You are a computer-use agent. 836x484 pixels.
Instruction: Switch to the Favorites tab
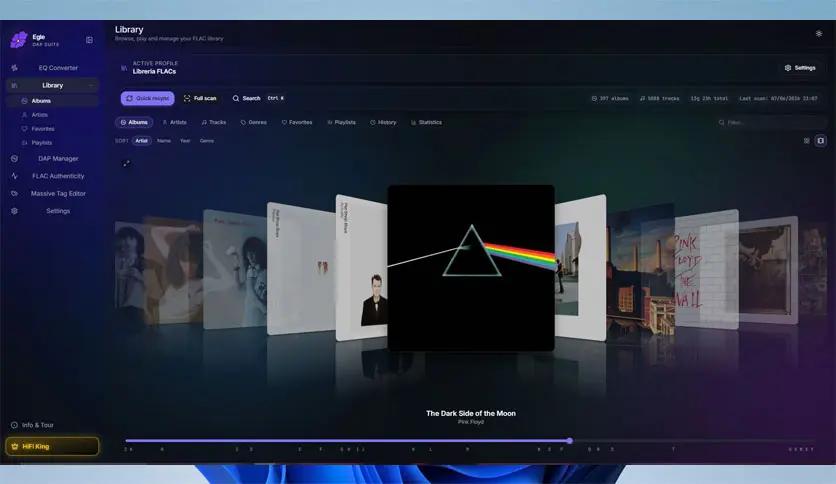(x=297, y=123)
